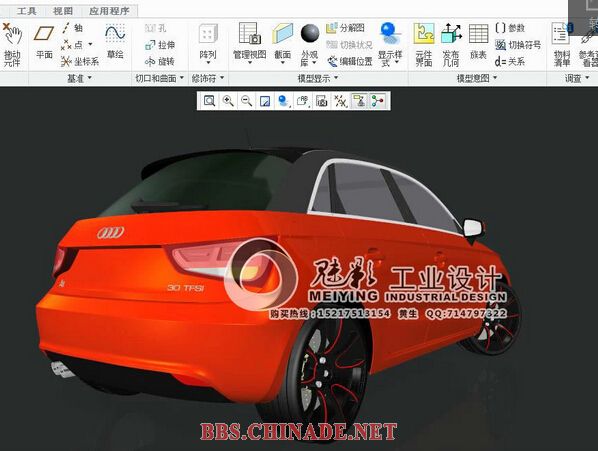The image size is (598, 451).
Task: Open datum display filters in graphics toolbar
Action: click(340, 101)
